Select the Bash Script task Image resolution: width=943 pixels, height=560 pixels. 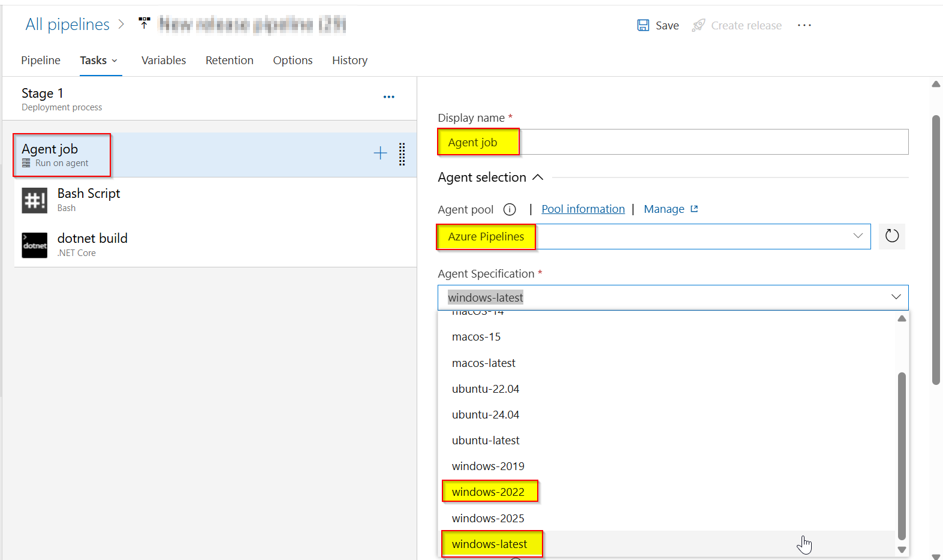click(215, 200)
